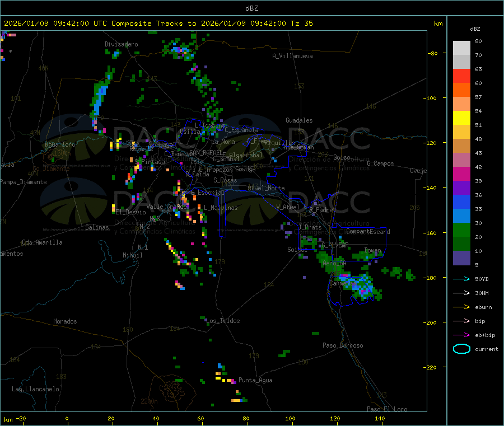Viewport: 504px width, 426px height.
Task: Click the 'G_Campos' map label
Action: [x=380, y=163]
